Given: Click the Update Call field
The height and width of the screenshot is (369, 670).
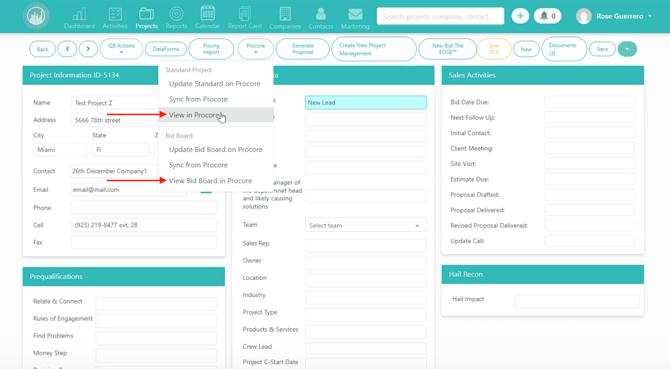Looking at the screenshot, I should pyautogui.click(x=589, y=241).
